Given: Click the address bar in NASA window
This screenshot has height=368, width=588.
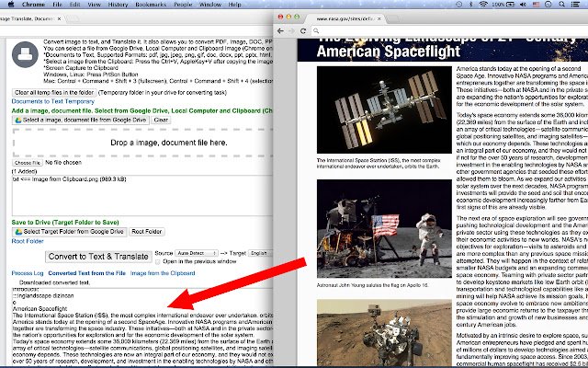Looking at the screenshot, I should [x=449, y=30].
